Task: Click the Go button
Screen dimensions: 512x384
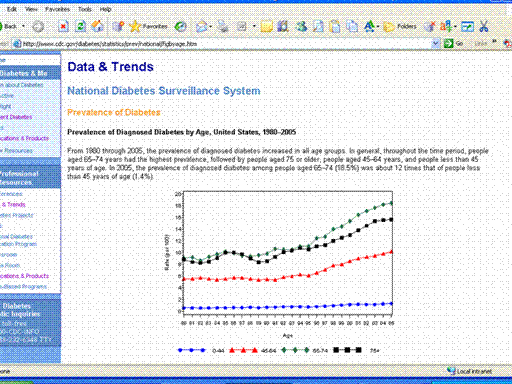Action: [453, 43]
